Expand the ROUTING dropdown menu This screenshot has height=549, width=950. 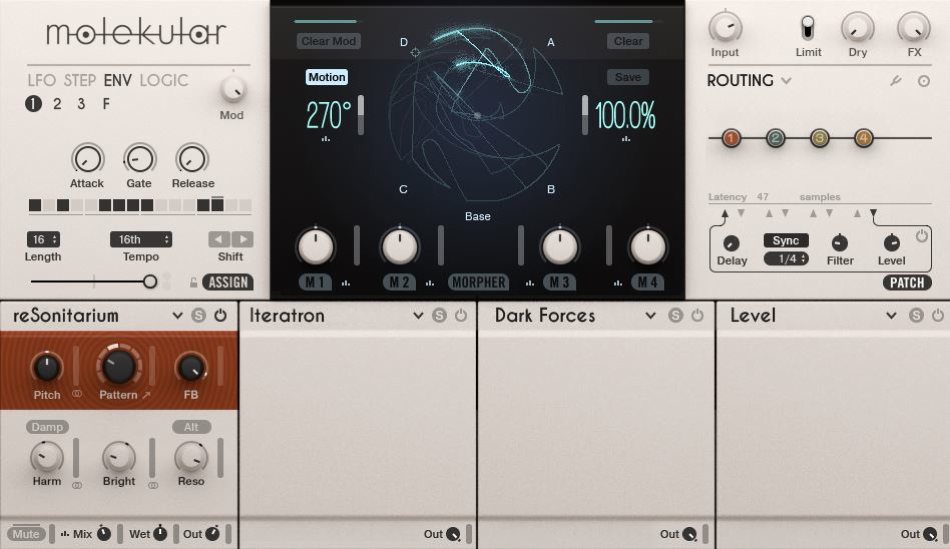pyautogui.click(x=786, y=81)
